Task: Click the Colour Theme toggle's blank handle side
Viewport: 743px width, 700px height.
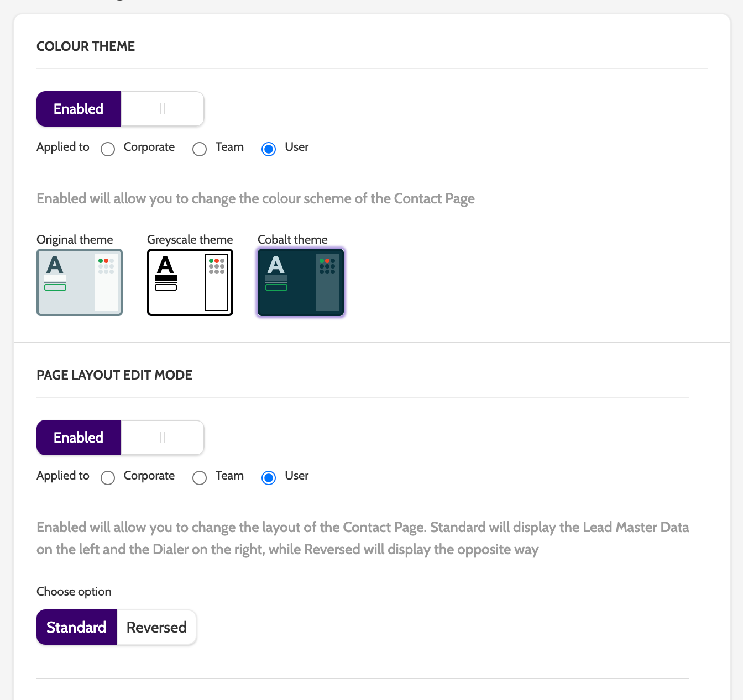Action: pos(163,109)
